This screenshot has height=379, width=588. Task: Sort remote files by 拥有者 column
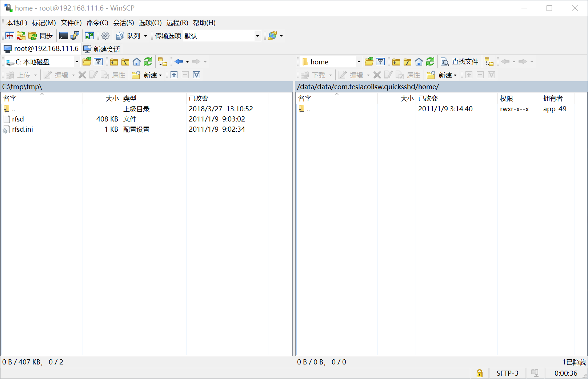pyautogui.click(x=558, y=98)
